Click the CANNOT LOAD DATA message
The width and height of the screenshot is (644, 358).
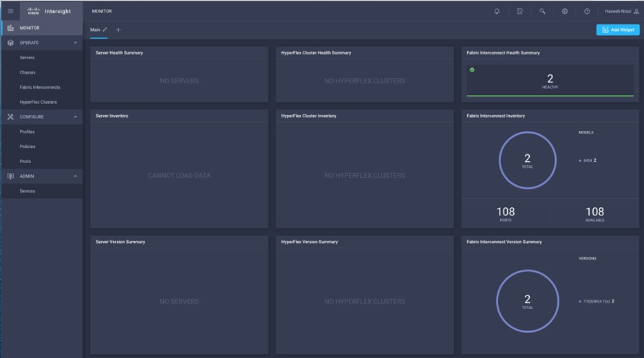(179, 176)
